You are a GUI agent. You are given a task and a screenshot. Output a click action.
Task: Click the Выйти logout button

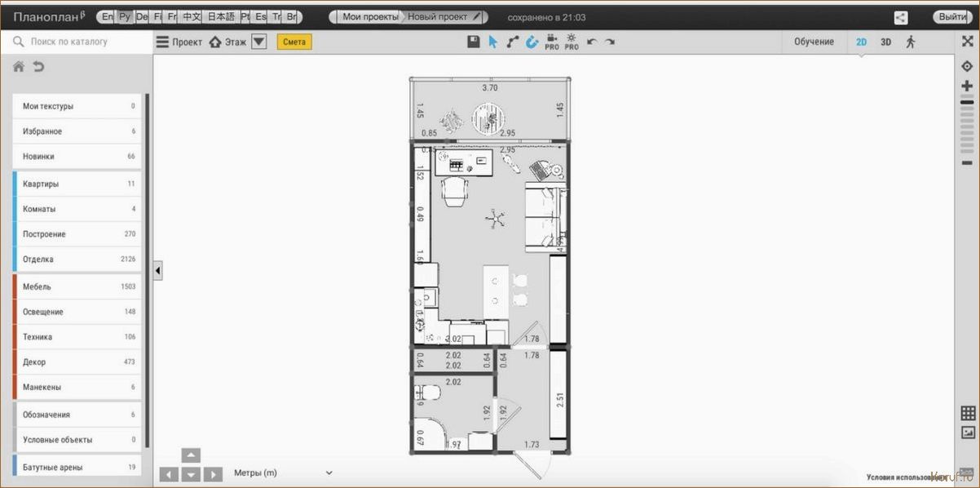tap(952, 17)
